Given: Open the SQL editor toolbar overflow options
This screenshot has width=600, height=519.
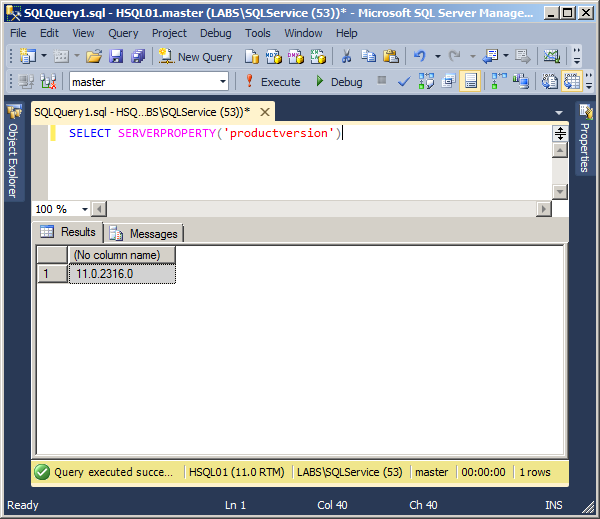Looking at the screenshot, I should click(589, 81).
